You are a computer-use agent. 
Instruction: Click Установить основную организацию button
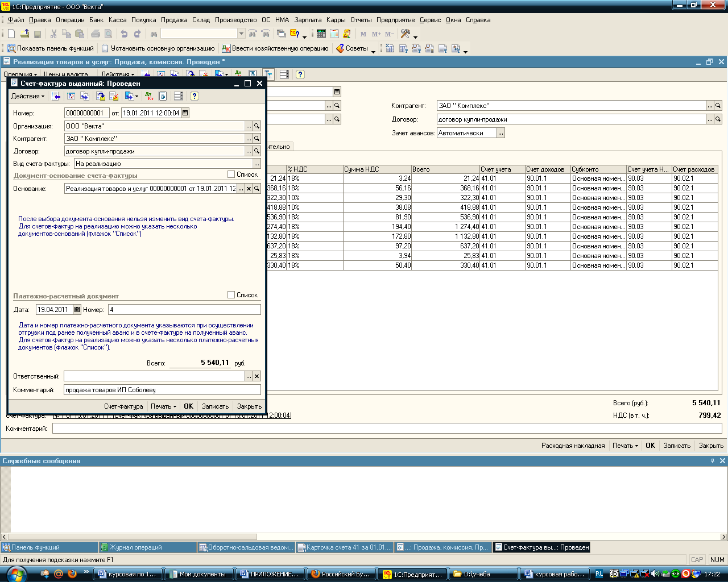[x=158, y=48]
